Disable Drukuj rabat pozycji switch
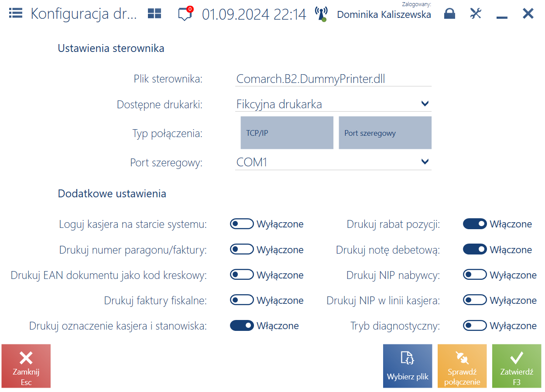 pos(475,224)
